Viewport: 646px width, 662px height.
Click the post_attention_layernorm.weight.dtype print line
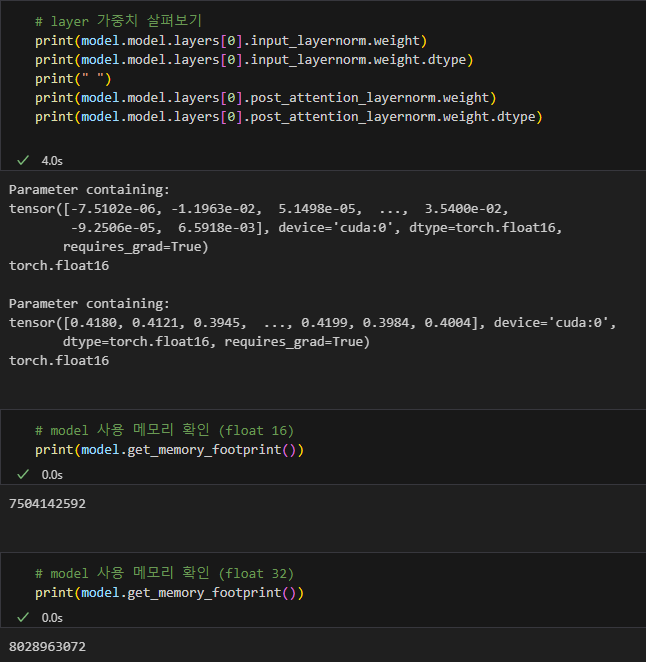point(289,117)
